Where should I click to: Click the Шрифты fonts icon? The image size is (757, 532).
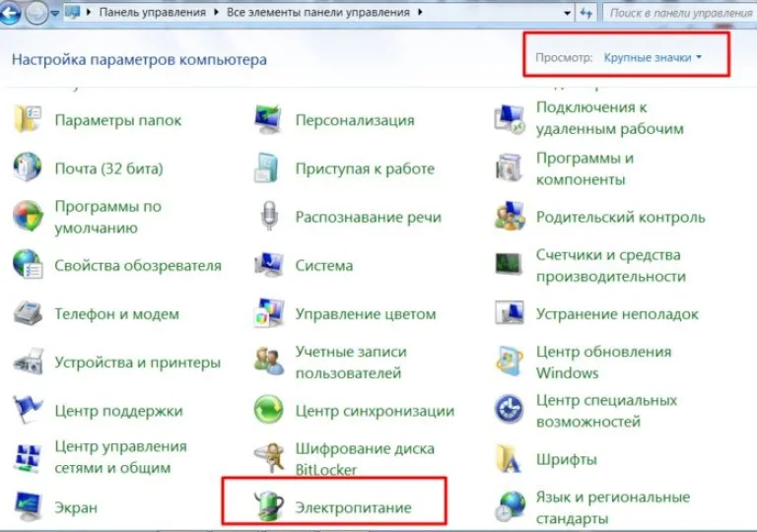coord(509,458)
